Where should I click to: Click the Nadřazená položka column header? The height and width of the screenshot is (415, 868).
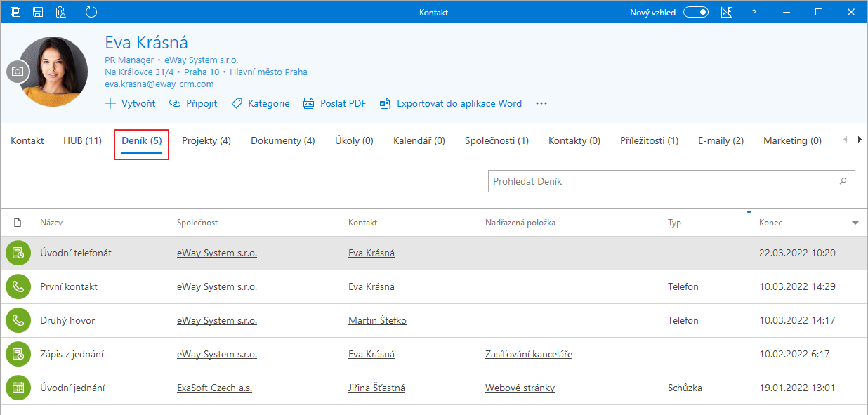point(520,223)
